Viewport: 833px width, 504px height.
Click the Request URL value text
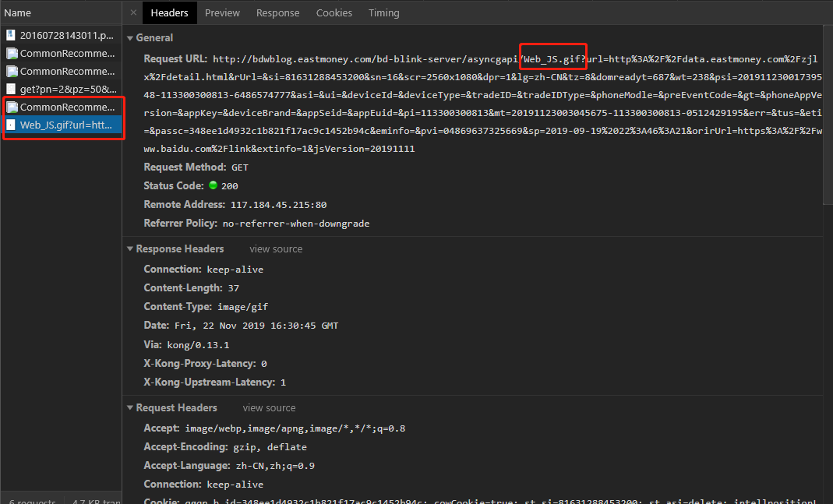click(483, 104)
